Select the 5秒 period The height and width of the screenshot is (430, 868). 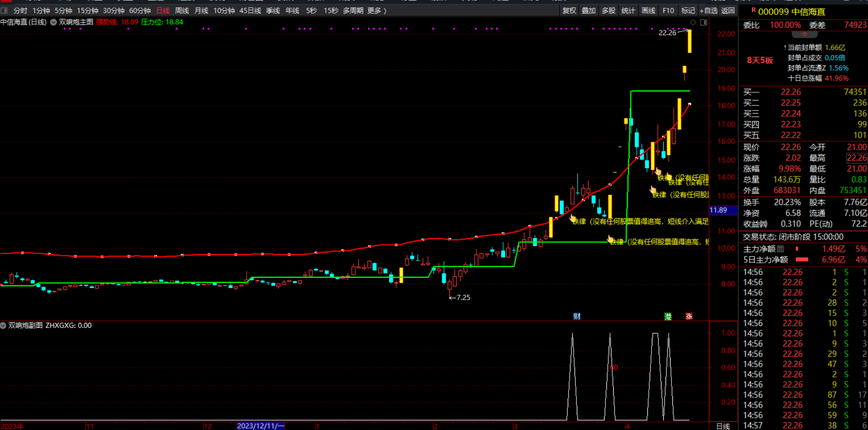tap(311, 10)
